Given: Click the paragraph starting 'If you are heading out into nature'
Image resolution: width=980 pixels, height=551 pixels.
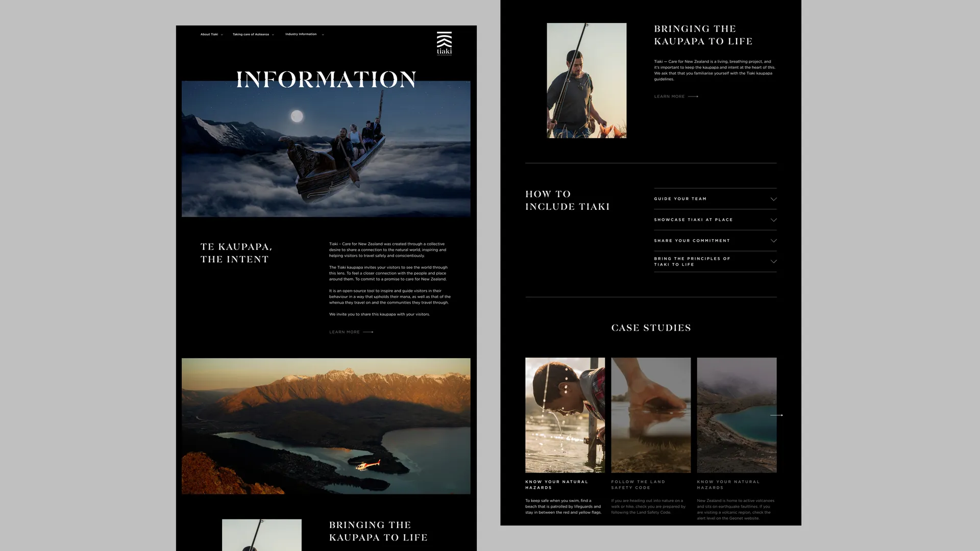Looking at the screenshot, I should tap(648, 507).
